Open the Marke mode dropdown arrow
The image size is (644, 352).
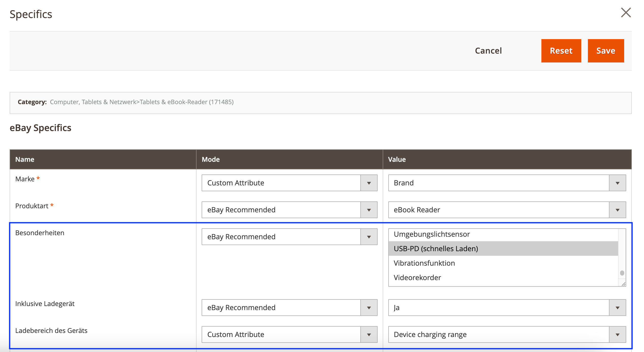369,183
